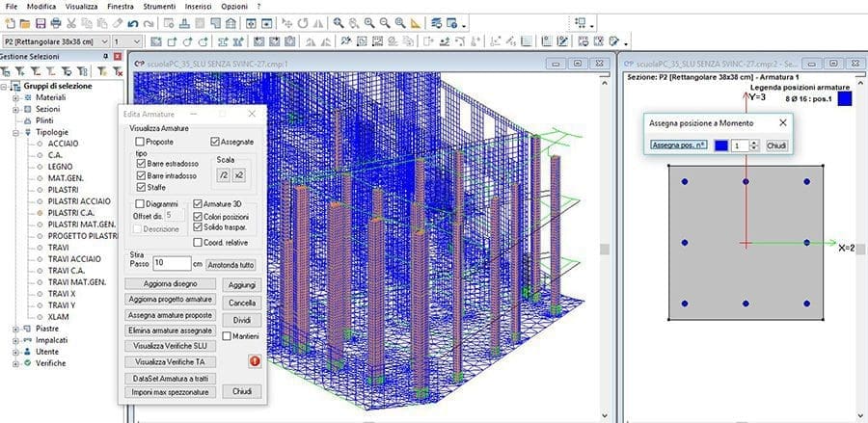Image resolution: width=868 pixels, height=423 pixels.
Task: Open the Finestra menu
Action: click(x=121, y=7)
